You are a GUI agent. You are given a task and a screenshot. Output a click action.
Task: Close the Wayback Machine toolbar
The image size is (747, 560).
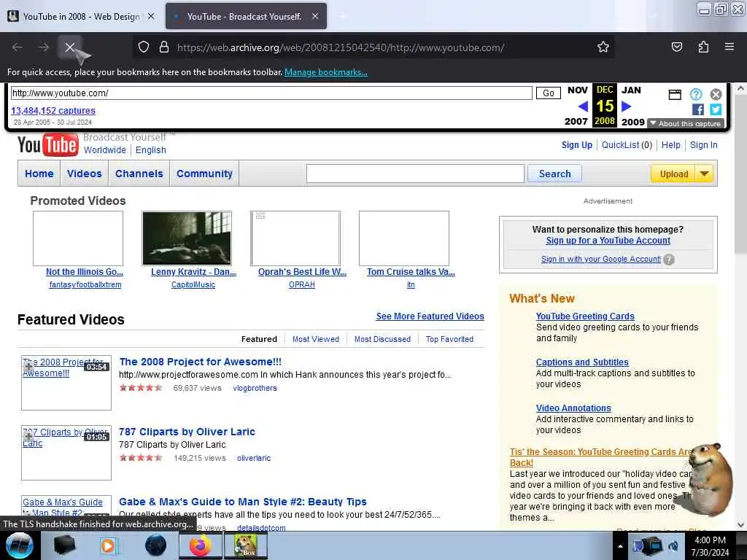(x=716, y=94)
